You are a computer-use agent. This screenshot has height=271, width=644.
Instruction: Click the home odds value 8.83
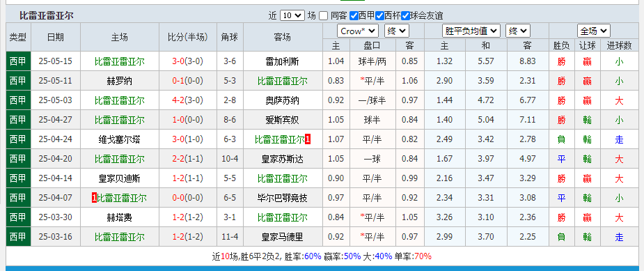point(528,62)
